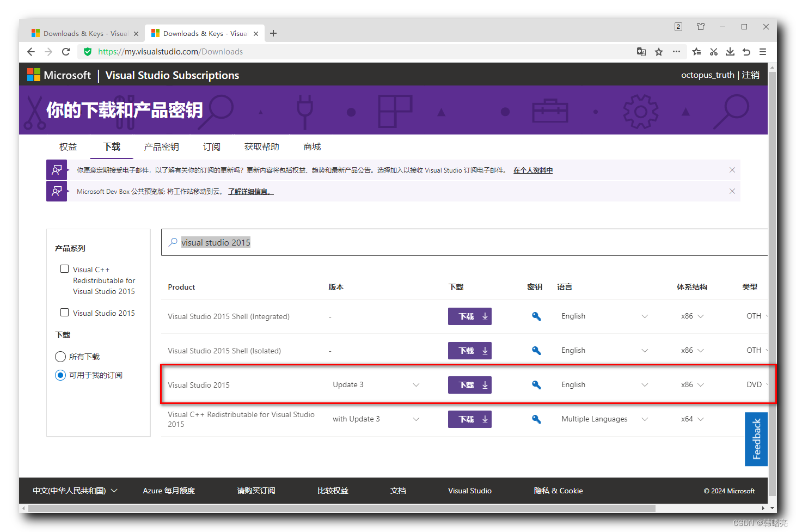Switch to the 下载 tab
796x532 pixels.
tap(112, 147)
